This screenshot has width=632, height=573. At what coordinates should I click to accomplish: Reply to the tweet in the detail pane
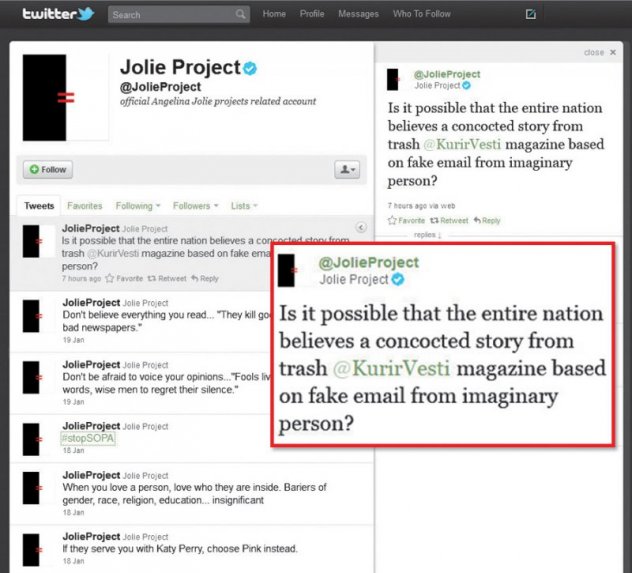487,220
